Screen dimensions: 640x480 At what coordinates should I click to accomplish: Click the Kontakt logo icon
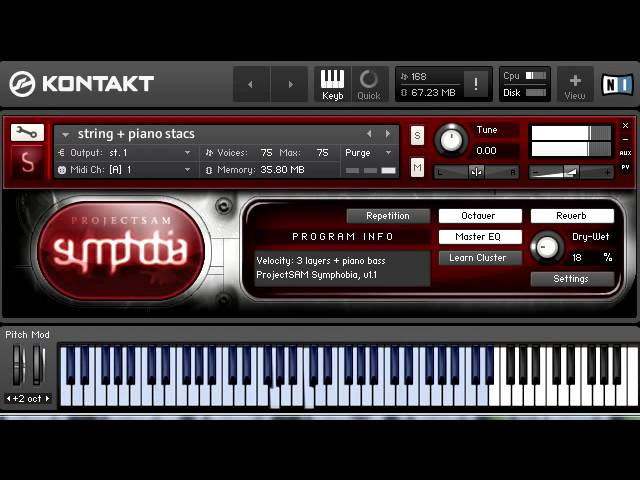pos(22,84)
